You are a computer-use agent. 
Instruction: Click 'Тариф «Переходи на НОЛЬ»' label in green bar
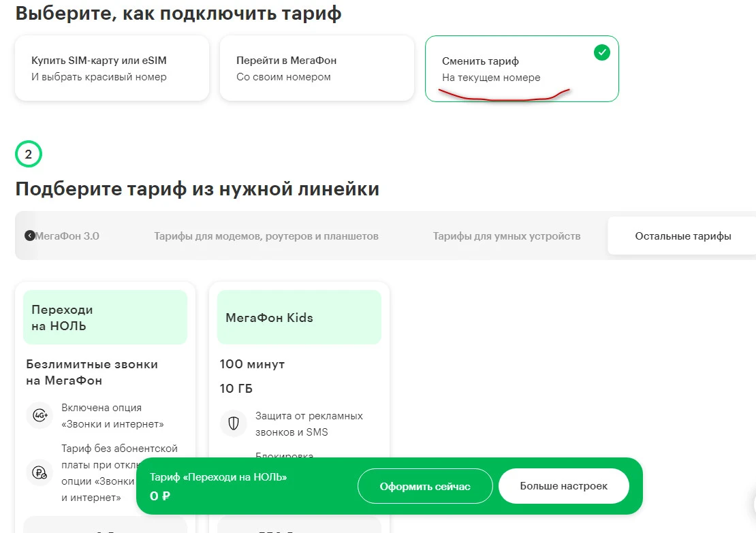click(x=218, y=477)
